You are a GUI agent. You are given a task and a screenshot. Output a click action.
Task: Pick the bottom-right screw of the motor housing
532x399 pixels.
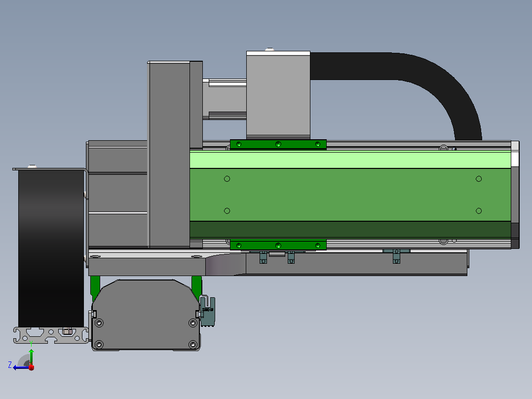coord(192,345)
